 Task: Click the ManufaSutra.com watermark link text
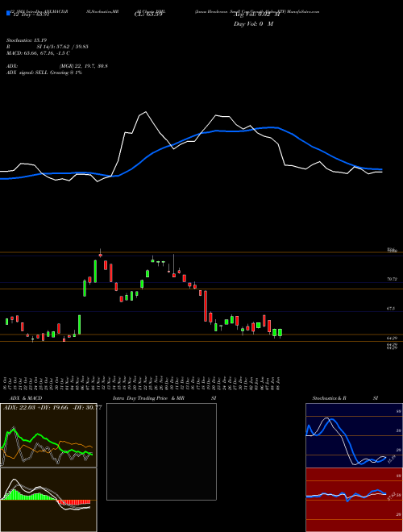pyautogui.click(x=303, y=11)
